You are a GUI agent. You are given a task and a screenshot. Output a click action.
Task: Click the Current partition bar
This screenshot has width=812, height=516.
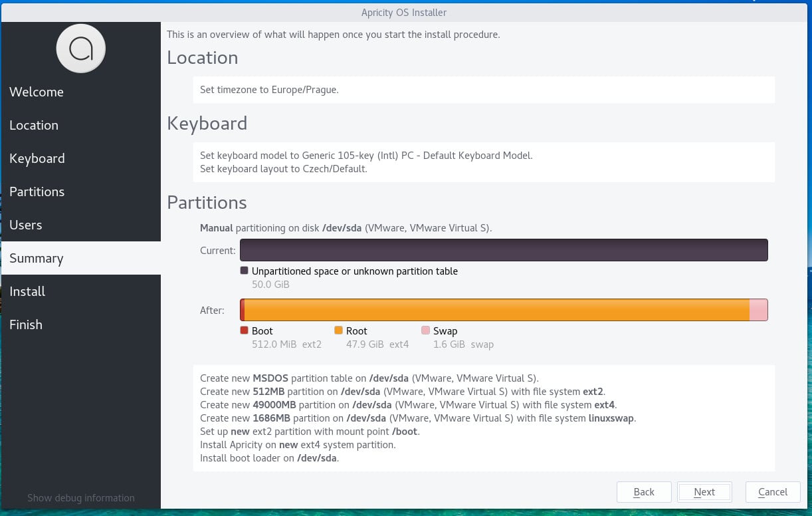click(504, 250)
